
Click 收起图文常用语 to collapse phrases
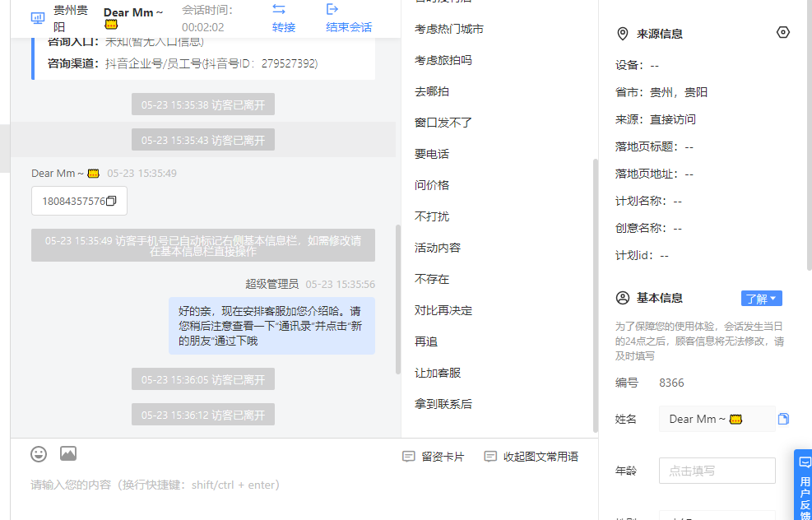[541, 457]
